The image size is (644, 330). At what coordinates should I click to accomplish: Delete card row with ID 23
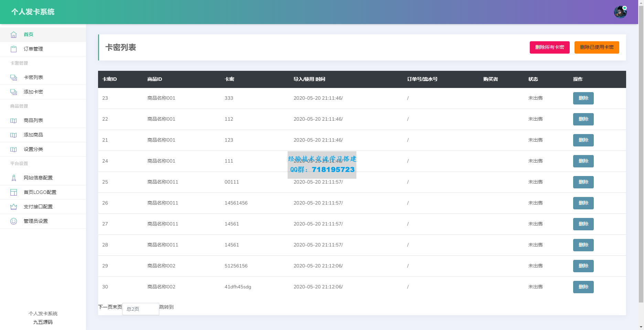(583, 98)
